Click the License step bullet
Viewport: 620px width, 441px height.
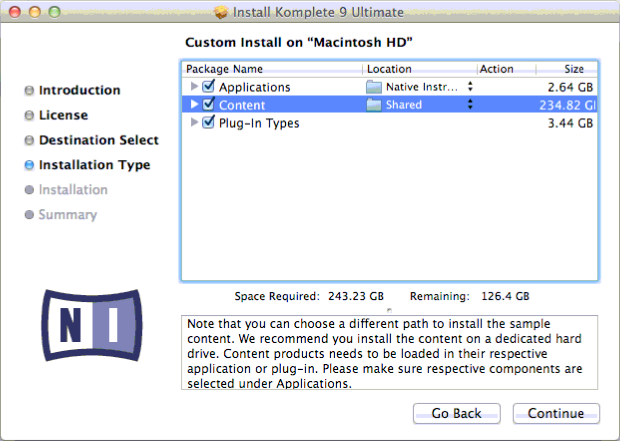tap(29, 115)
